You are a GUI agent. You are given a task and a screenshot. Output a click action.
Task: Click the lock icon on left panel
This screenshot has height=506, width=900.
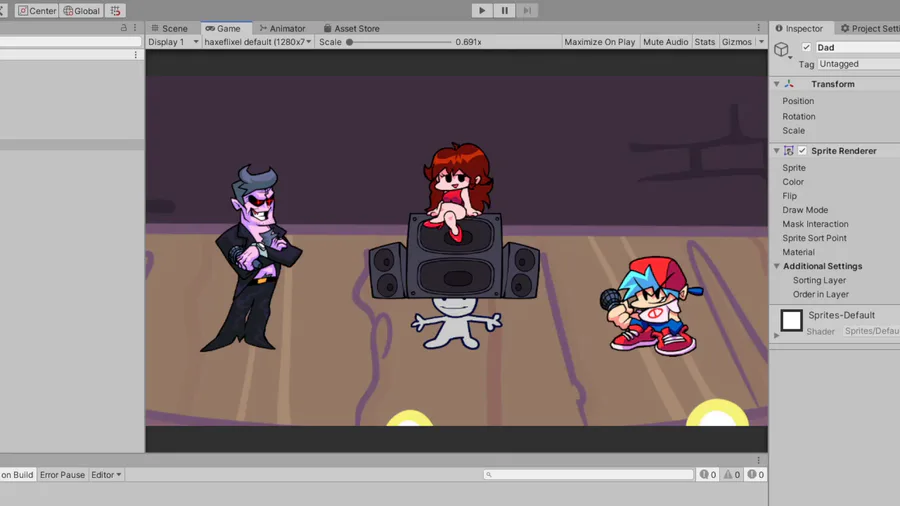click(123, 28)
